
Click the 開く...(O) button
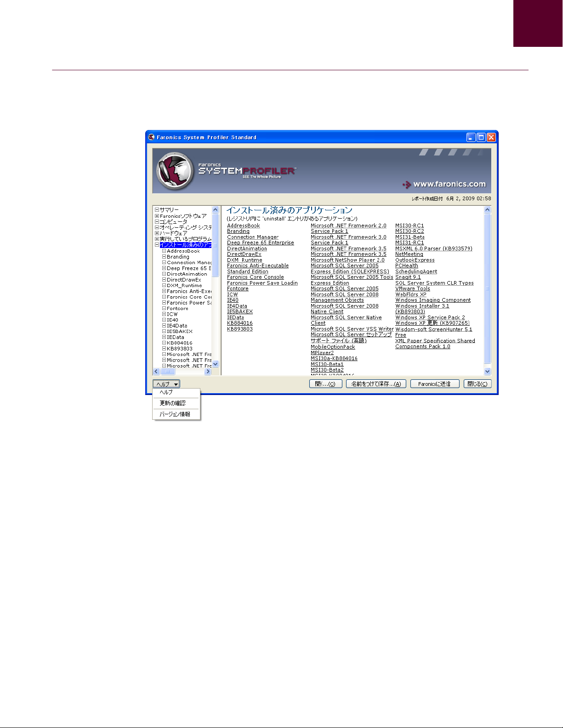(325, 384)
